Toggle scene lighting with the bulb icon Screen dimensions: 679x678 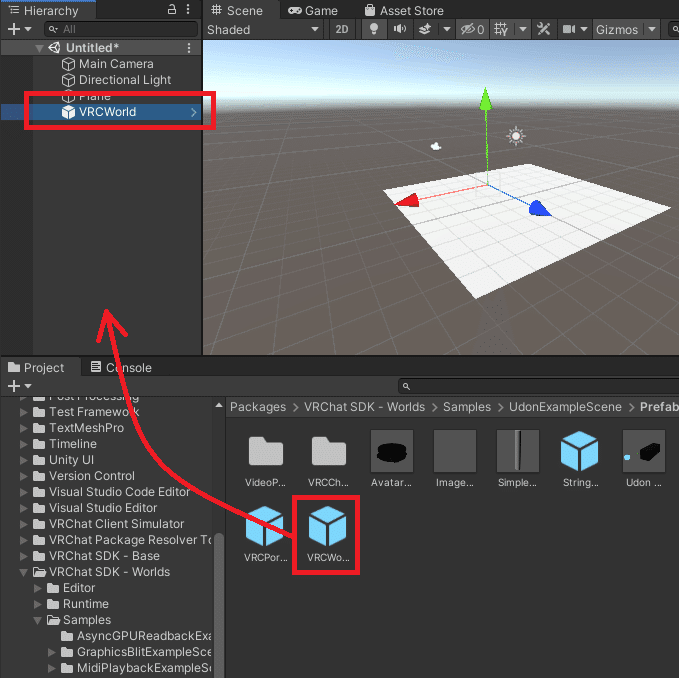pyautogui.click(x=374, y=29)
